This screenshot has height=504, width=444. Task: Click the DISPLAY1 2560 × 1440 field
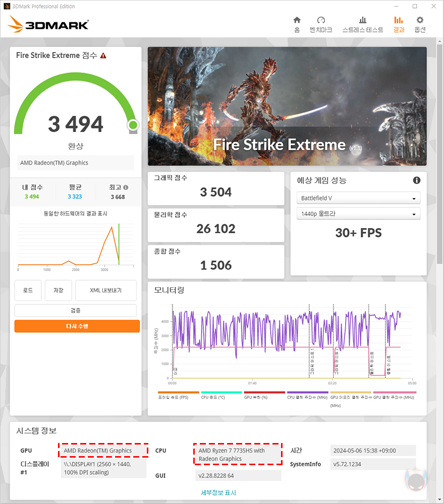[103, 468]
